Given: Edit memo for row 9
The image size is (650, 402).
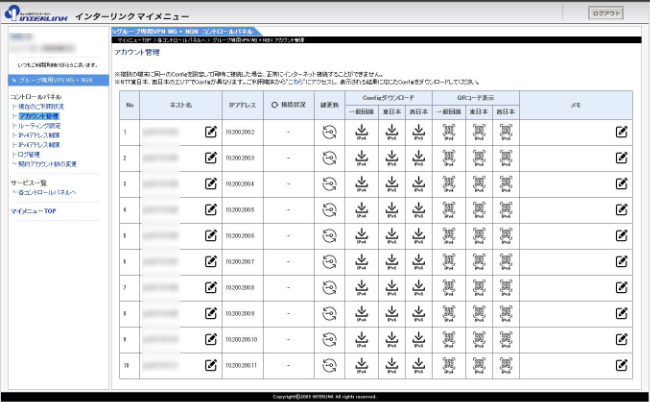Looking at the screenshot, I should pyautogui.click(x=622, y=339).
